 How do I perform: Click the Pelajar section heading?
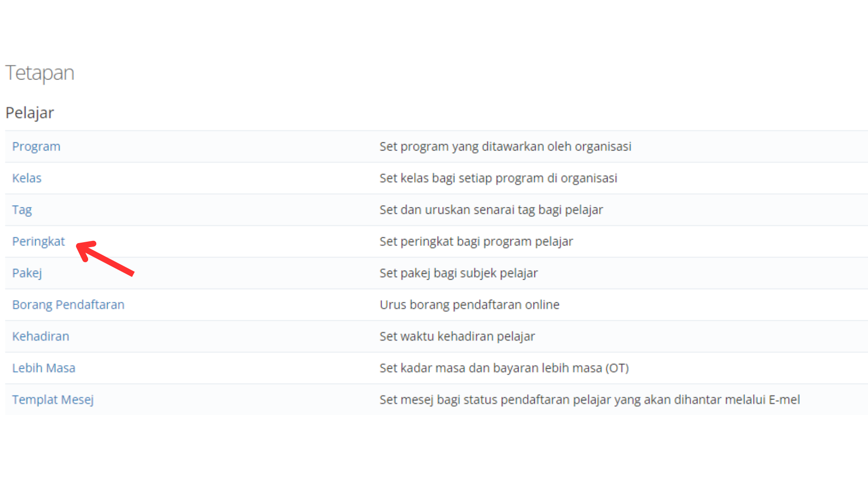(30, 113)
